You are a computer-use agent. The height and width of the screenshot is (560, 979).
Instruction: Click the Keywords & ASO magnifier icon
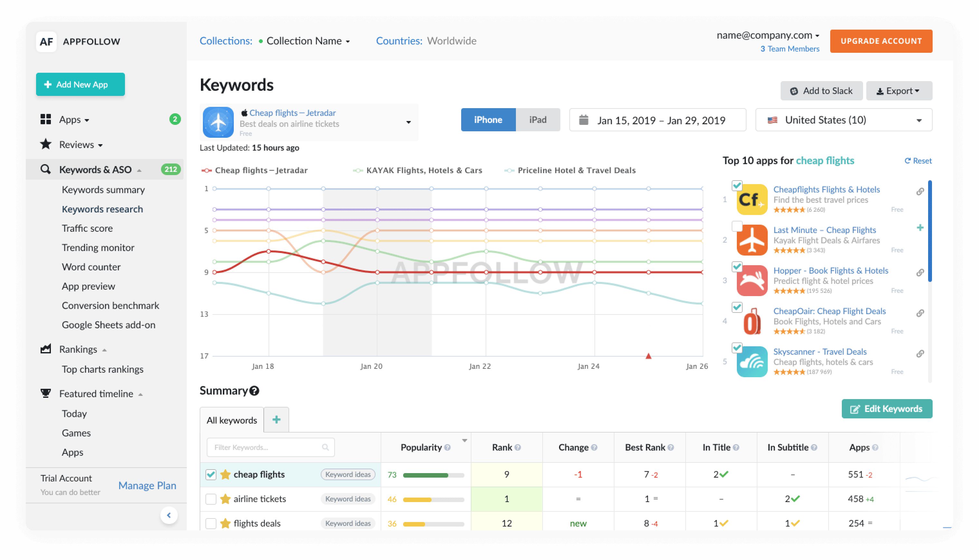coord(46,169)
